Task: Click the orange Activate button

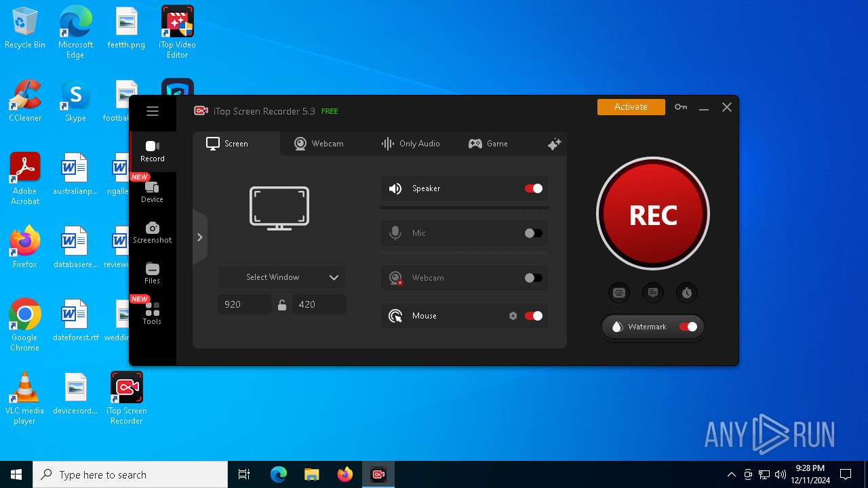Action: [631, 107]
